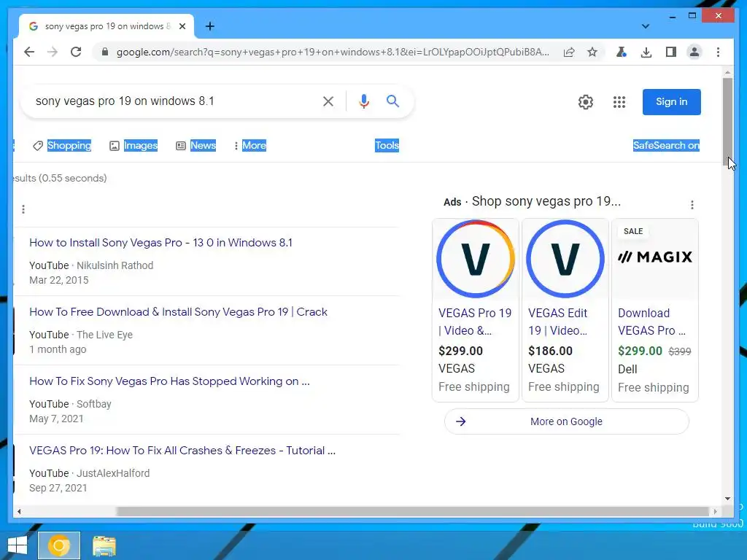Open options for the Shop ads section
This screenshot has width=747, height=560.
pos(692,205)
